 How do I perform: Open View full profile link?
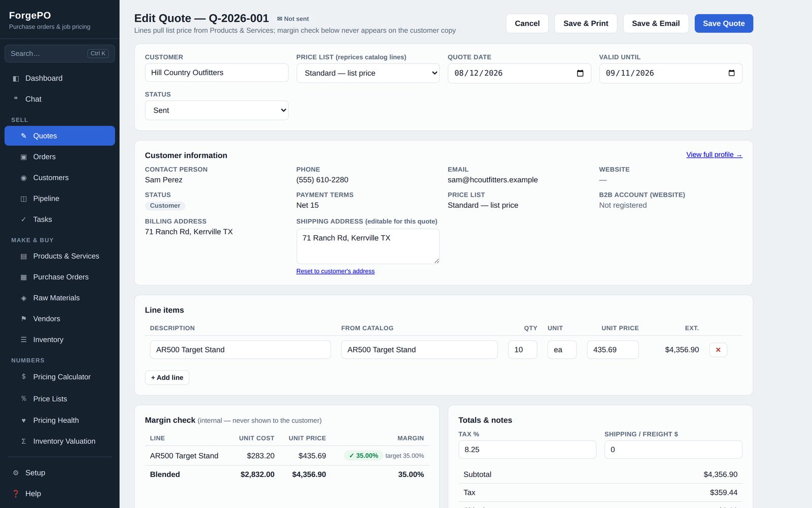[x=714, y=154]
